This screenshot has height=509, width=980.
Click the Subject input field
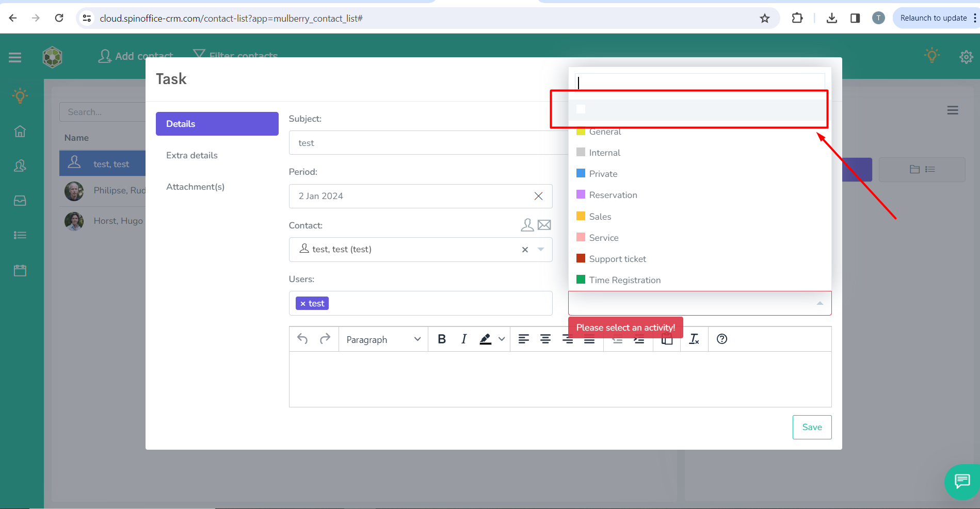428,143
